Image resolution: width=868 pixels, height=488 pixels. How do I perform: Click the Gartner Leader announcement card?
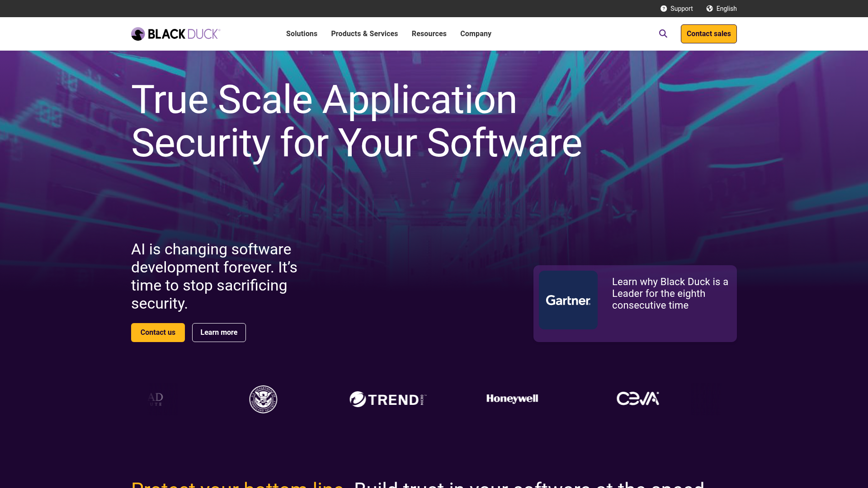click(635, 304)
